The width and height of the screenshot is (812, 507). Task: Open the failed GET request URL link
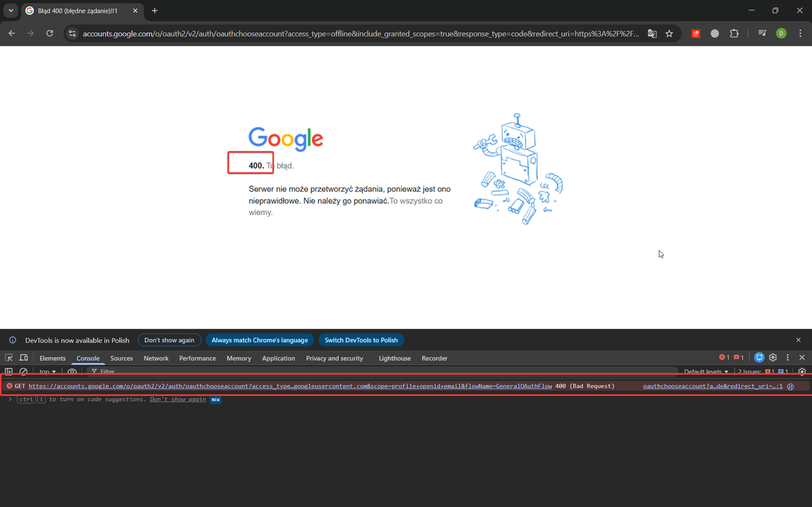pyautogui.click(x=290, y=386)
